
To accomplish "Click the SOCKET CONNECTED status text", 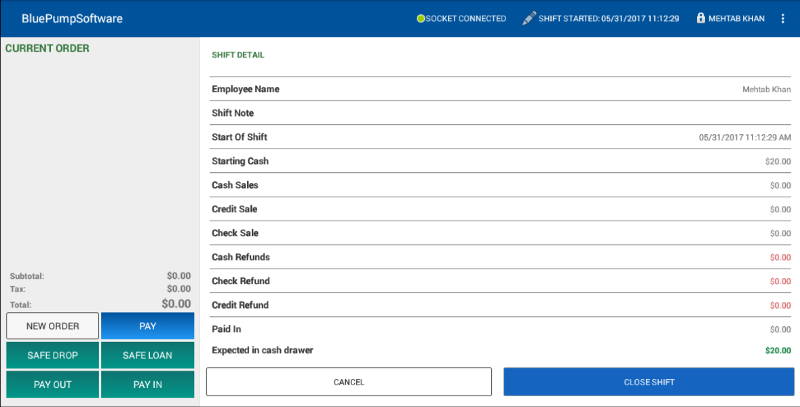I will 466,18.
